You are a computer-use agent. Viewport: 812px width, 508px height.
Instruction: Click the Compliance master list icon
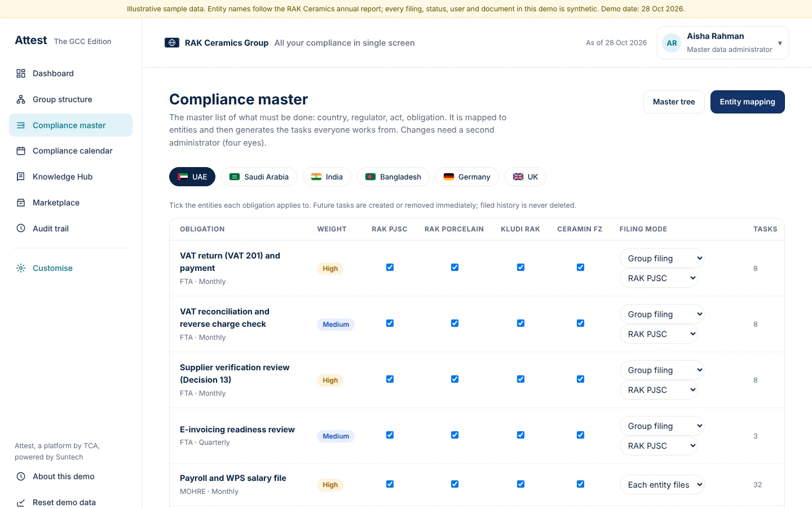[x=21, y=125]
